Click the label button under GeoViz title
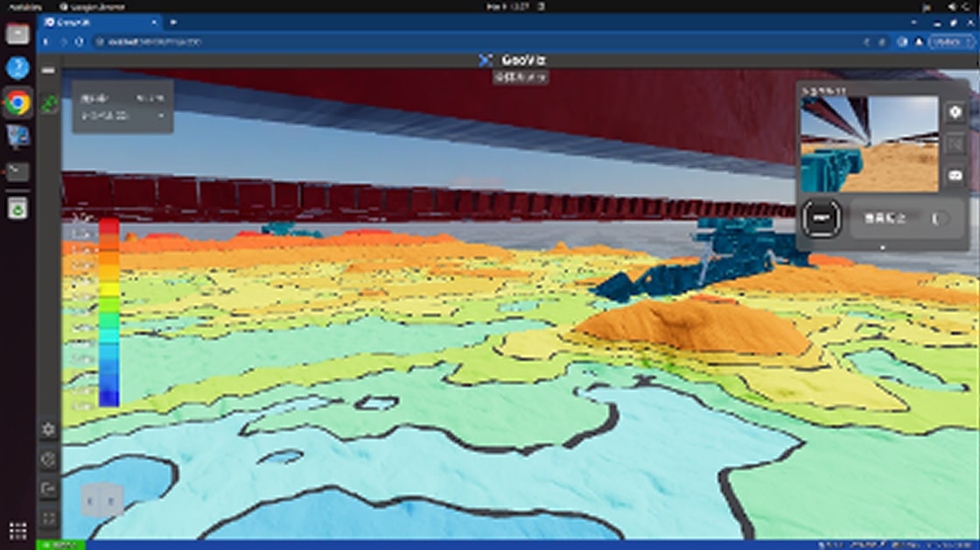980x550 pixels. click(521, 77)
